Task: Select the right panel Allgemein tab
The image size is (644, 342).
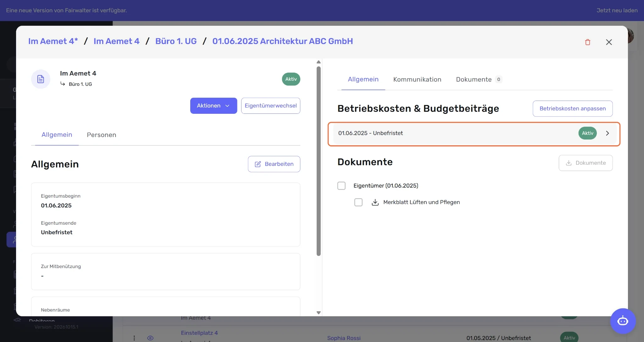Action: (363, 79)
